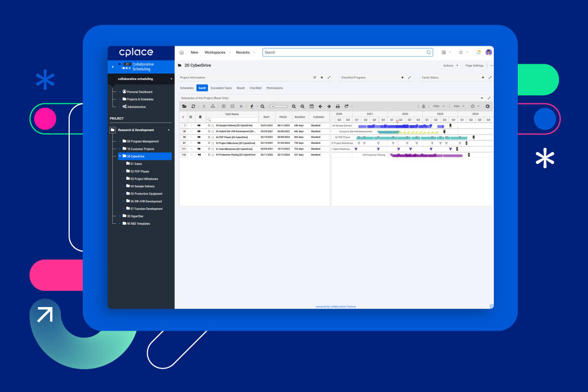Viewport: 588px width, 392px height.
Task: Select 00 Program Management in tree
Action: (140, 142)
